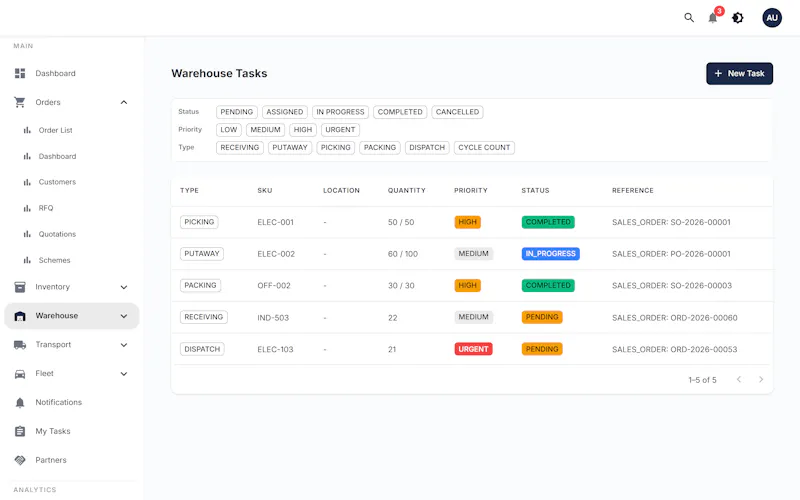The width and height of the screenshot is (800, 500).
Task: Go to next page arrow
Action: (761, 380)
